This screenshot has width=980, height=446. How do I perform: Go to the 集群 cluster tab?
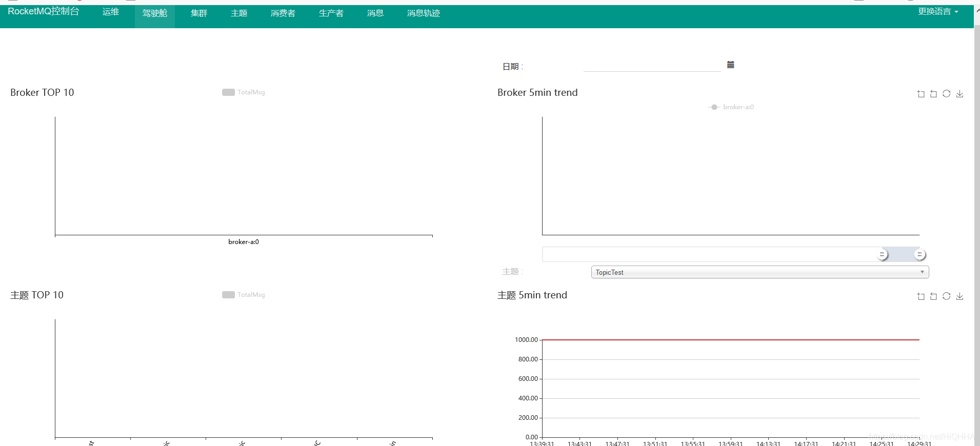199,13
